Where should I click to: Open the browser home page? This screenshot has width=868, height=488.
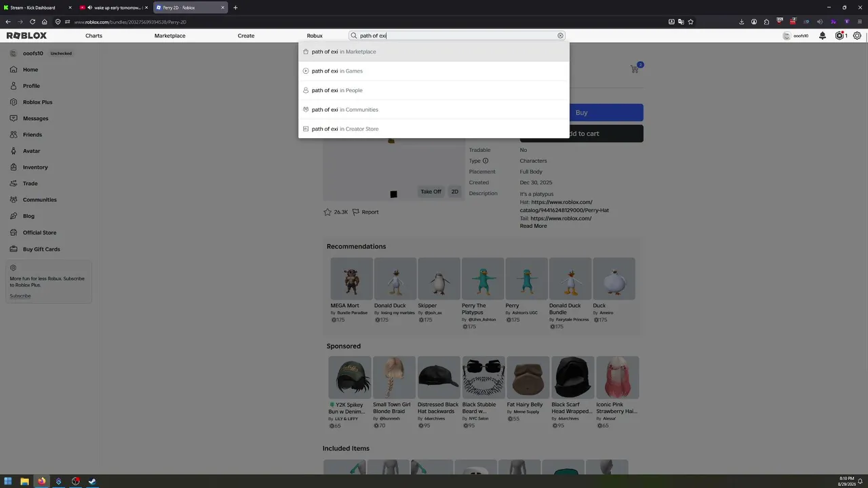coord(44,22)
